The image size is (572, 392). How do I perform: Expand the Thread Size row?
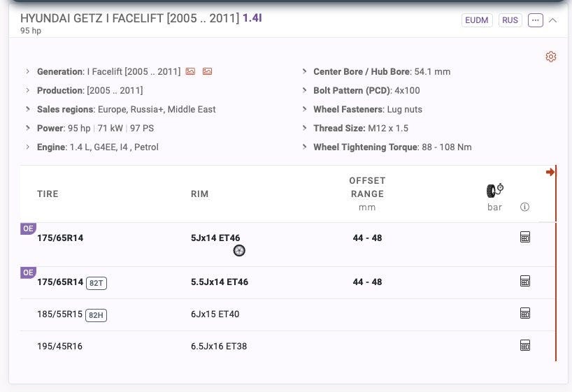pyautogui.click(x=304, y=129)
